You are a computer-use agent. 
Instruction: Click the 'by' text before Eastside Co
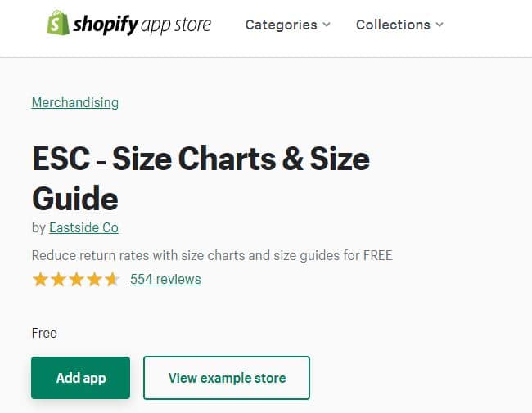coord(38,227)
